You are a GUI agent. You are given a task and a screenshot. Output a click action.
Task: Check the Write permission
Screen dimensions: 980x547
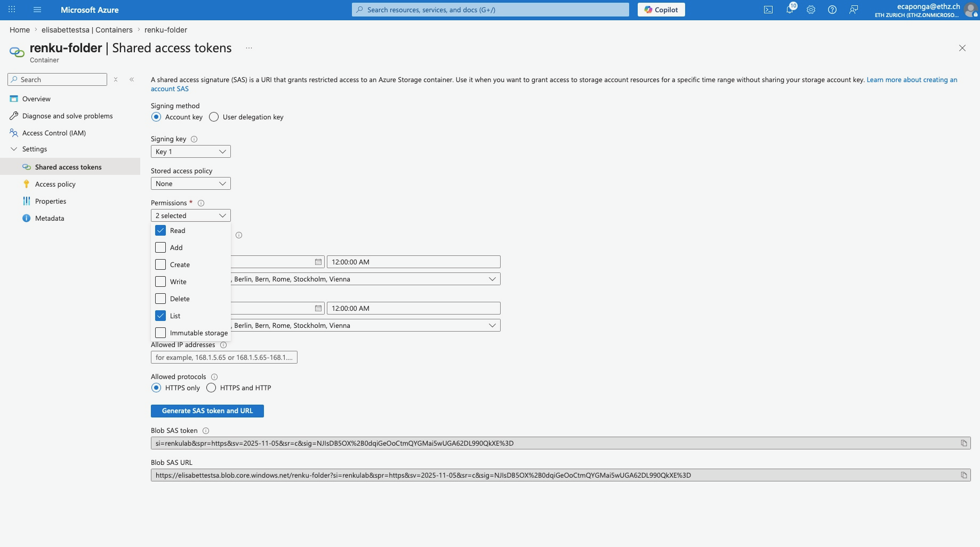pos(160,281)
